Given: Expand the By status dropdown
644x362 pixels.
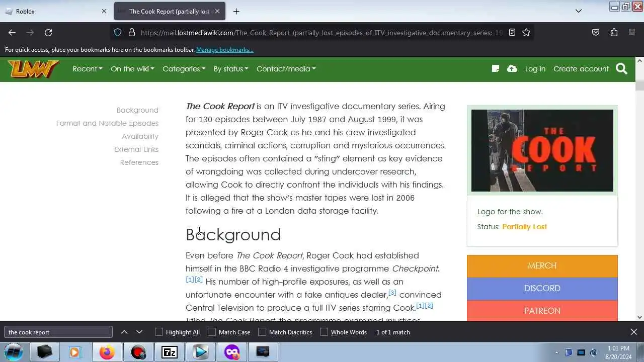Looking at the screenshot, I should (x=231, y=69).
